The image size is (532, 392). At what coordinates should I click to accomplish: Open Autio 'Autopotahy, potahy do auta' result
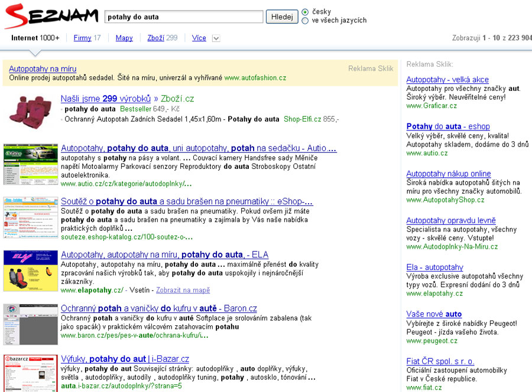pos(199,148)
